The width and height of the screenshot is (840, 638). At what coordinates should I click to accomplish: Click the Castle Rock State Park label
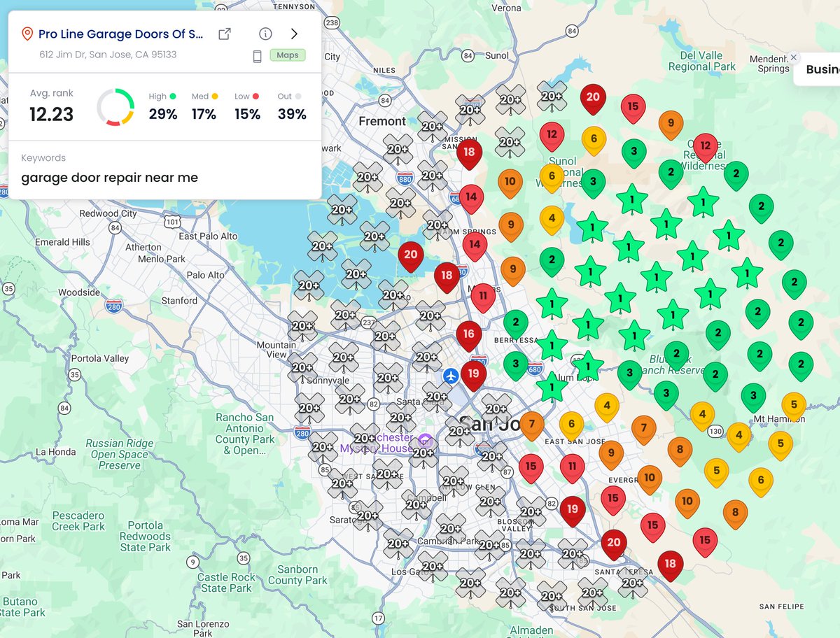(x=226, y=583)
